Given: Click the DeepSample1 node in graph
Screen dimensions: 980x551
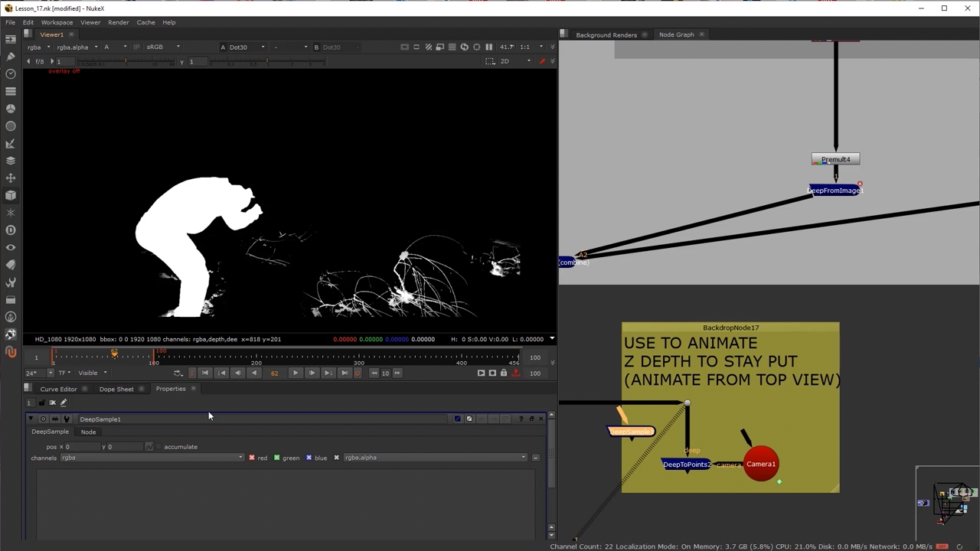Looking at the screenshot, I should point(631,432).
